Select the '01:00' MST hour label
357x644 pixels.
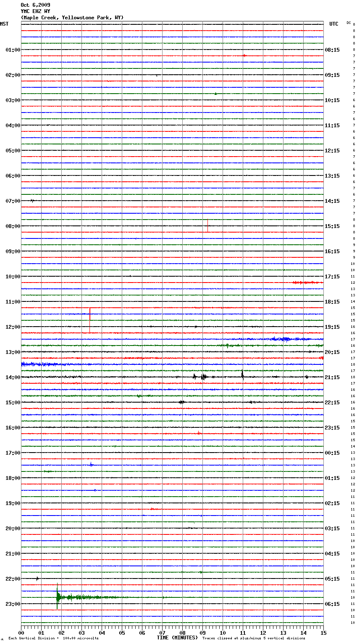(x=13, y=50)
